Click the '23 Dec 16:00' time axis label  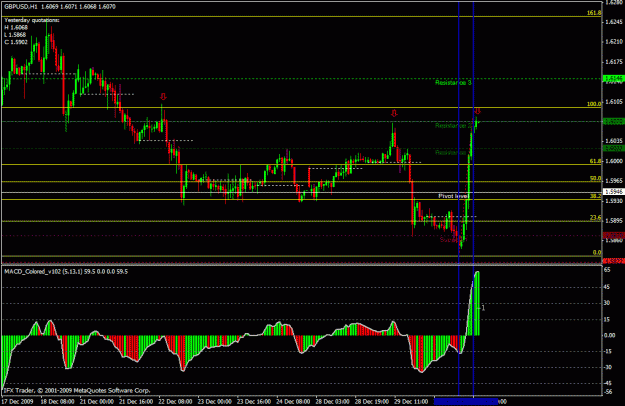pos(254,402)
